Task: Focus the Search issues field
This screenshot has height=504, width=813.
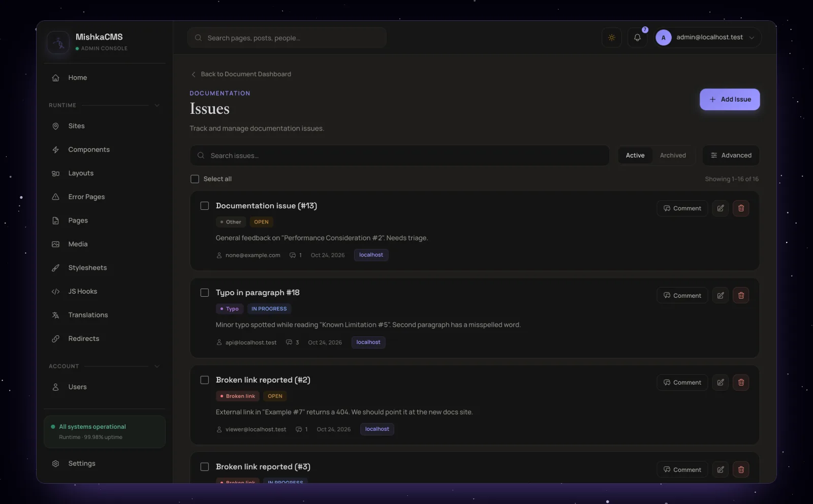Action: click(399, 155)
